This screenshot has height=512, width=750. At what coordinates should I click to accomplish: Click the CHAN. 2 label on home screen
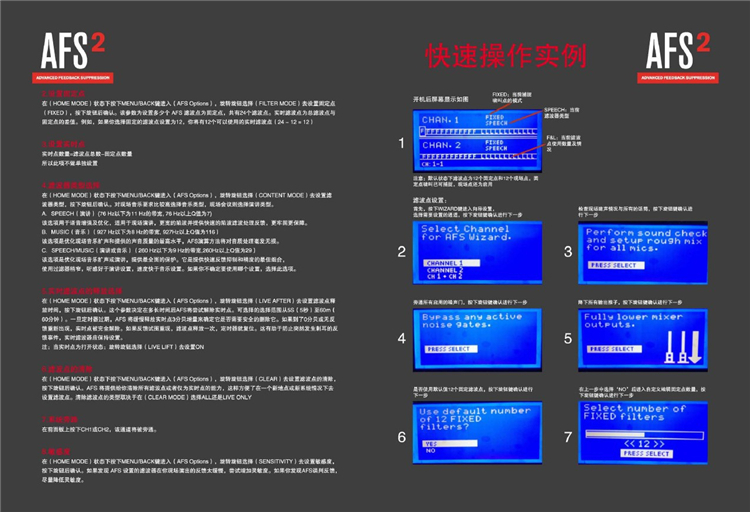441,145
